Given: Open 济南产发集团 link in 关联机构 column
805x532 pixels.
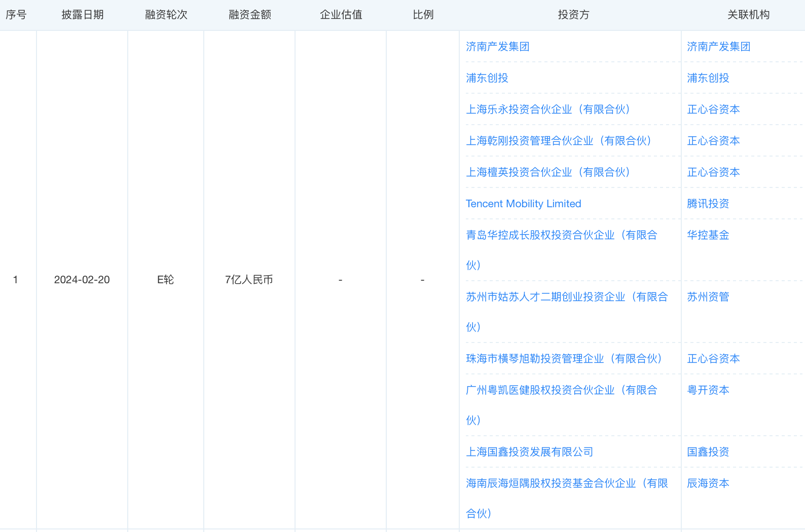Looking at the screenshot, I should tap(718, 47).
